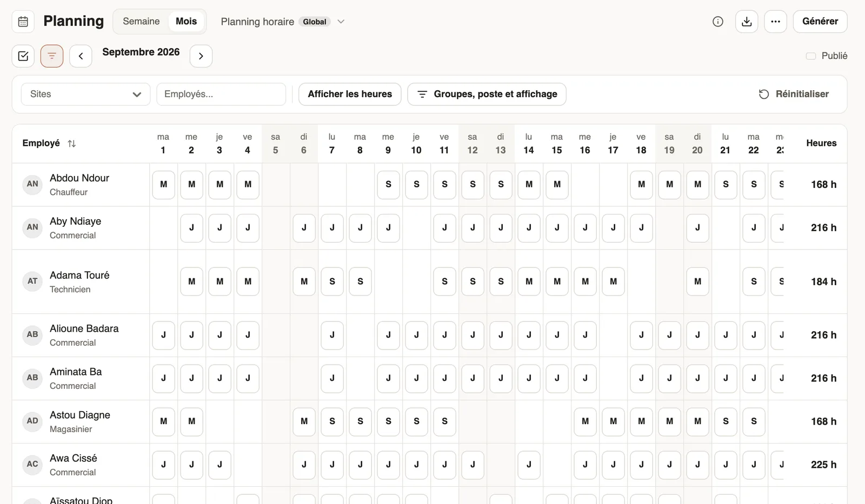Image resolution: width=865 pixels, height=504 pixels.
Task: Focus the Employés search field
Action: [x=221, y=94]
